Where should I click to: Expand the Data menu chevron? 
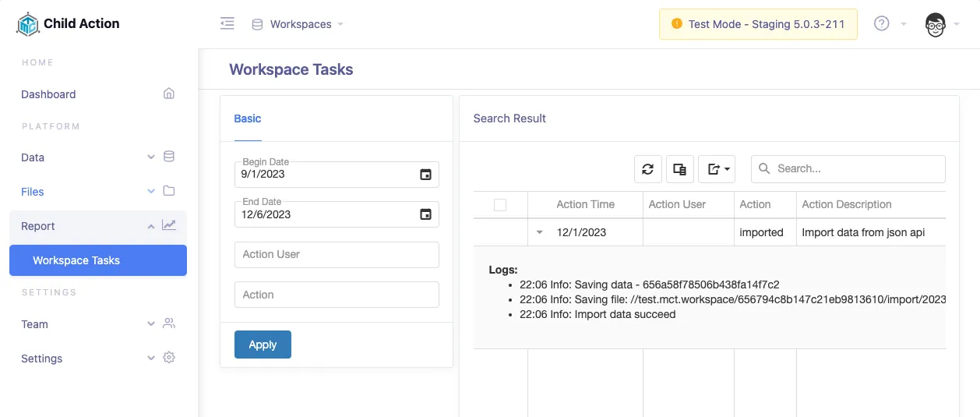tap(151, 157)
